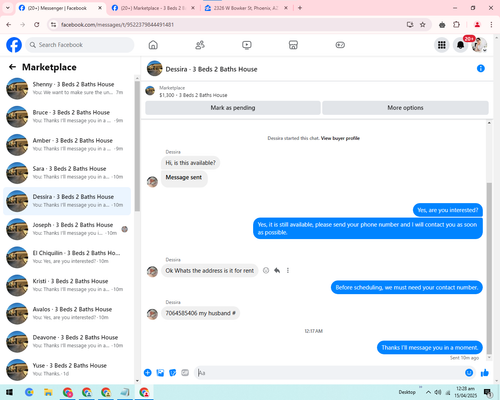This screenshot has height=400, width=500.
Task: React to 'Ok Whats the address' message
Action: 266,271
